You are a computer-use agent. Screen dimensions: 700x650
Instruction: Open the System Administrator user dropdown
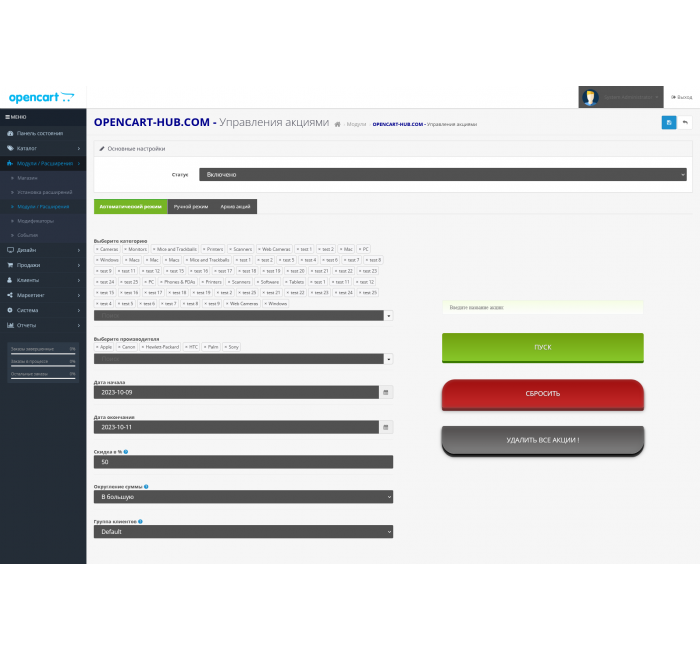coord(621,97)
